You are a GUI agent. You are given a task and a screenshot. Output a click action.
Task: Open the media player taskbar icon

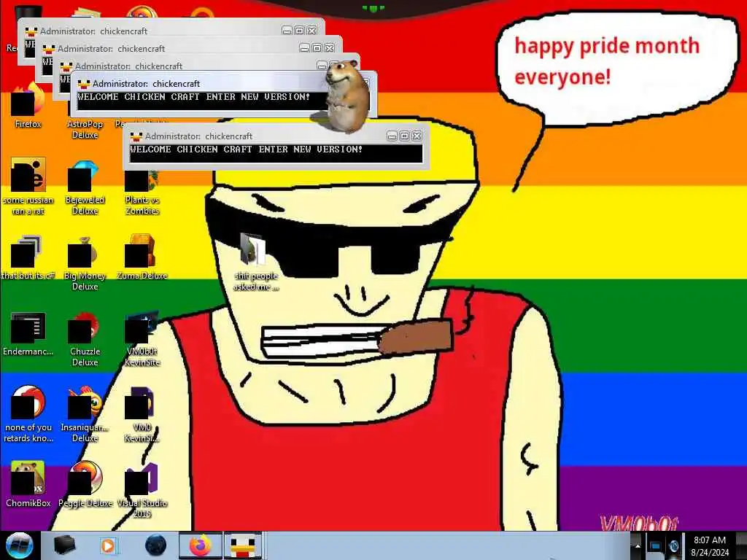tap(109, 545)
